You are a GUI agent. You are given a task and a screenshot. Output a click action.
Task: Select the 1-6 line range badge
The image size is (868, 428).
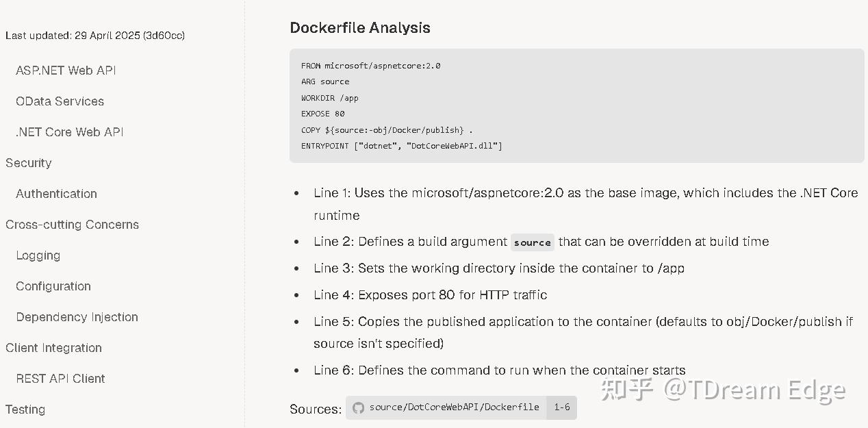coord(561,407)
